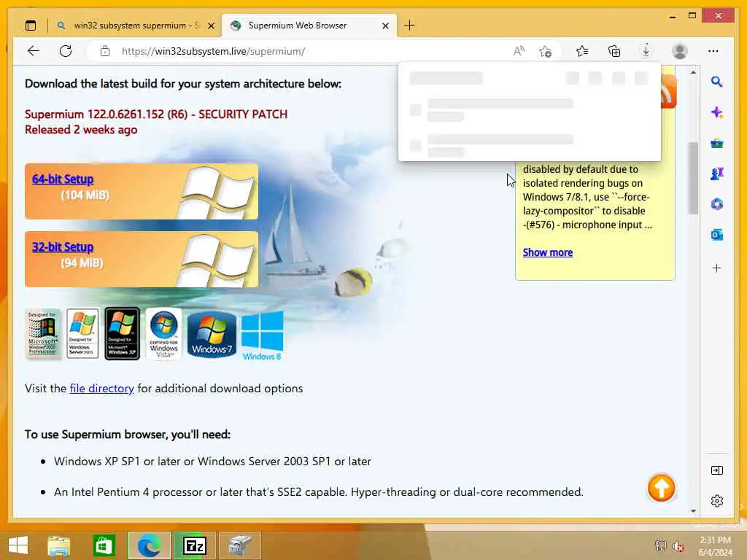Close the win32 subsystem supermium search tab
Screen dimensions: 747x560
(211, 26)
